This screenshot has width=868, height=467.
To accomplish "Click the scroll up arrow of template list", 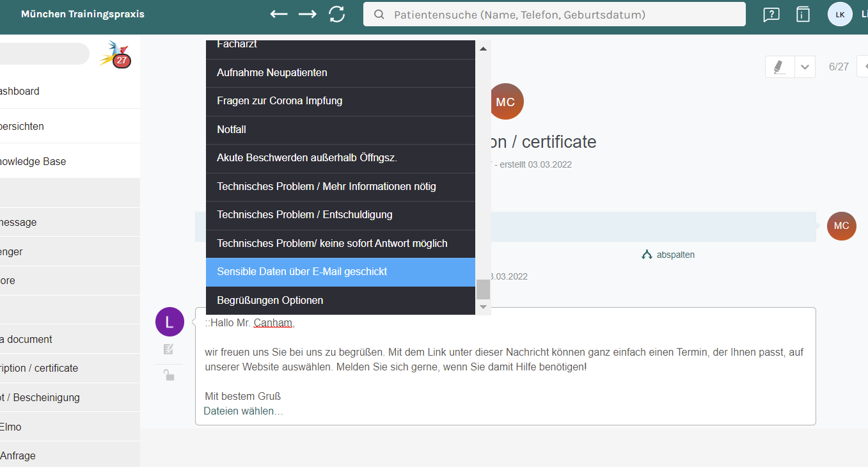I will pos(483,49).
